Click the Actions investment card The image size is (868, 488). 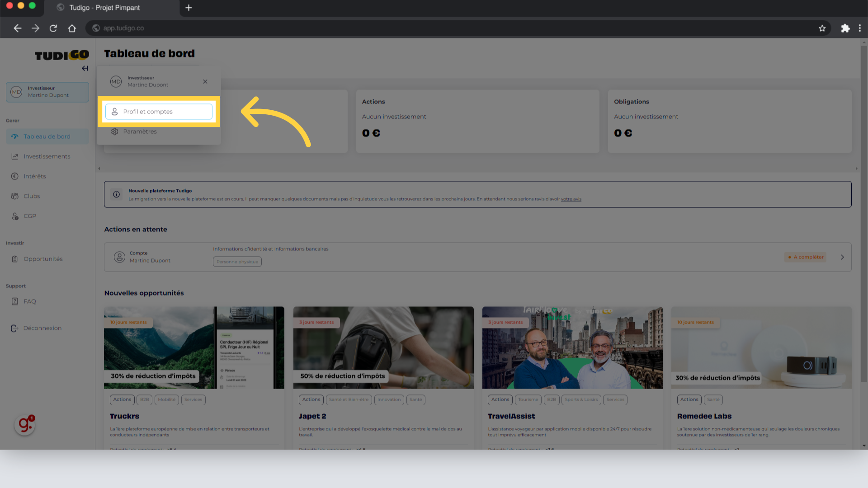click(478, 121)
